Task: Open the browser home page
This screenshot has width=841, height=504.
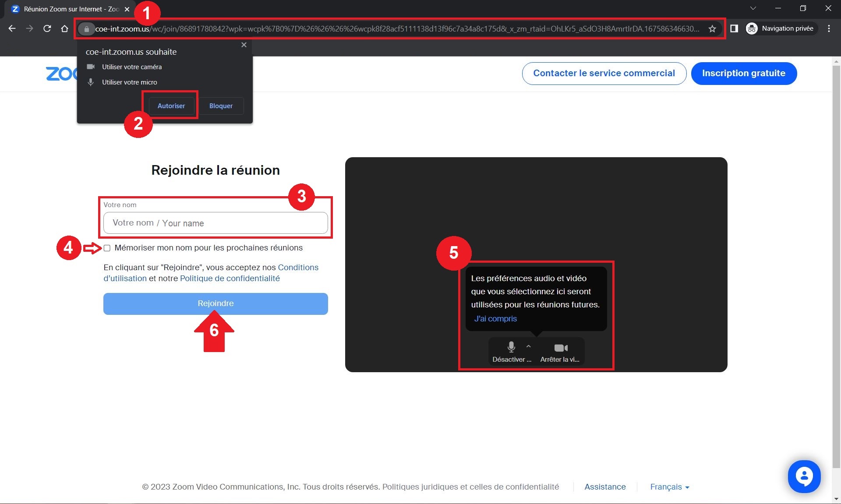Action: point(64,28)
